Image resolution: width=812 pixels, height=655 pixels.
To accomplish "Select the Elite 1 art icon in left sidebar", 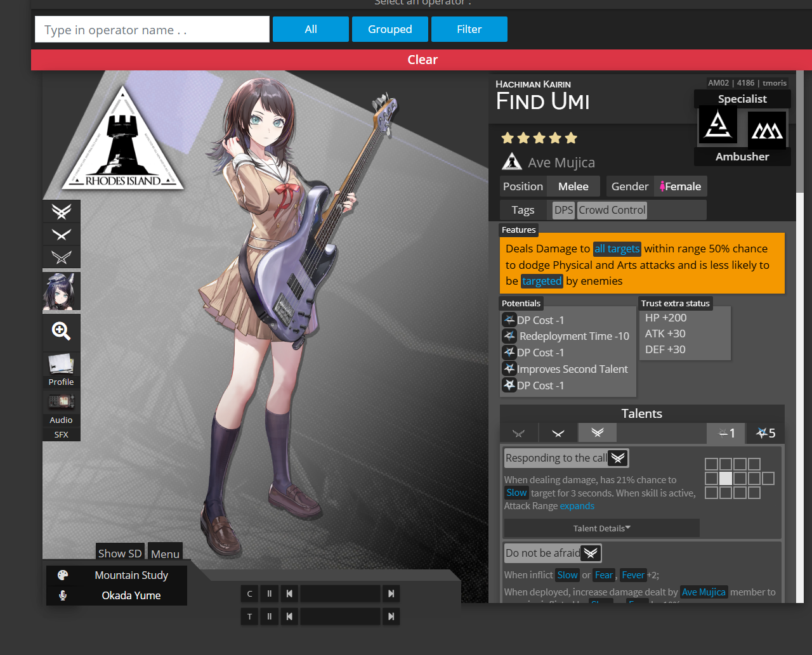I will (x=62, y=235).
